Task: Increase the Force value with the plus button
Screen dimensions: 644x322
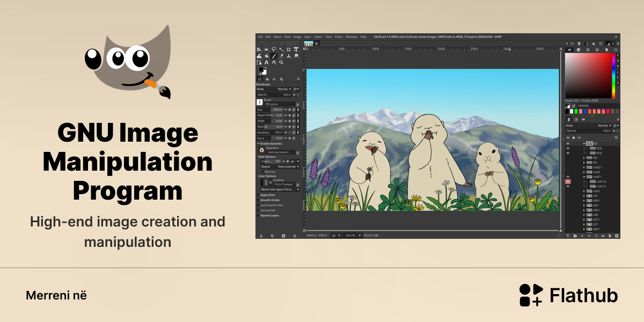Action: point(289,138)
